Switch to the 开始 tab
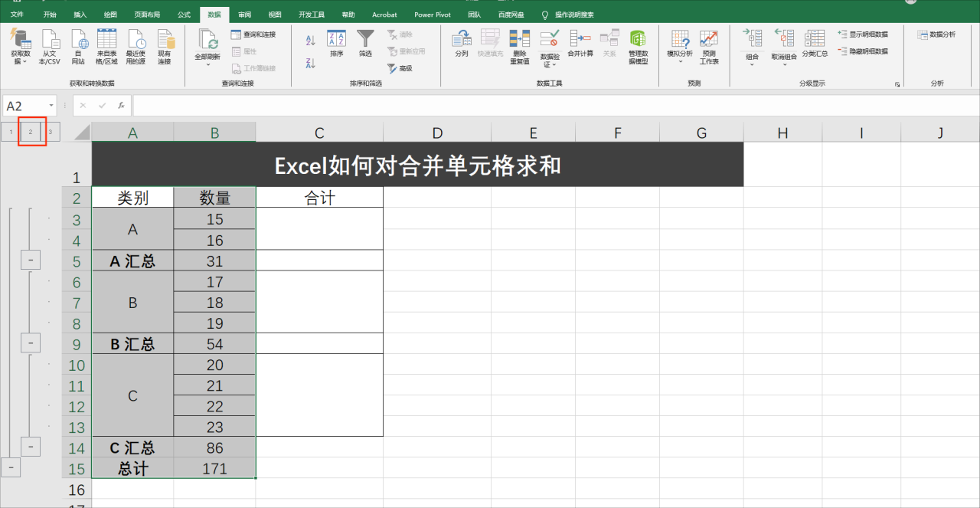Screen dimensions: 980x508 pyautogui.click(x=50, y=15)
